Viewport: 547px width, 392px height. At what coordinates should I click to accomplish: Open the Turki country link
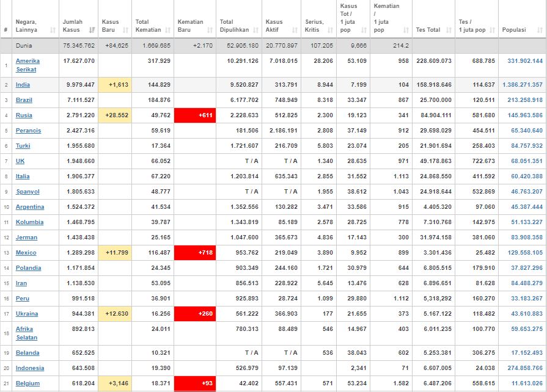point(23,146)
